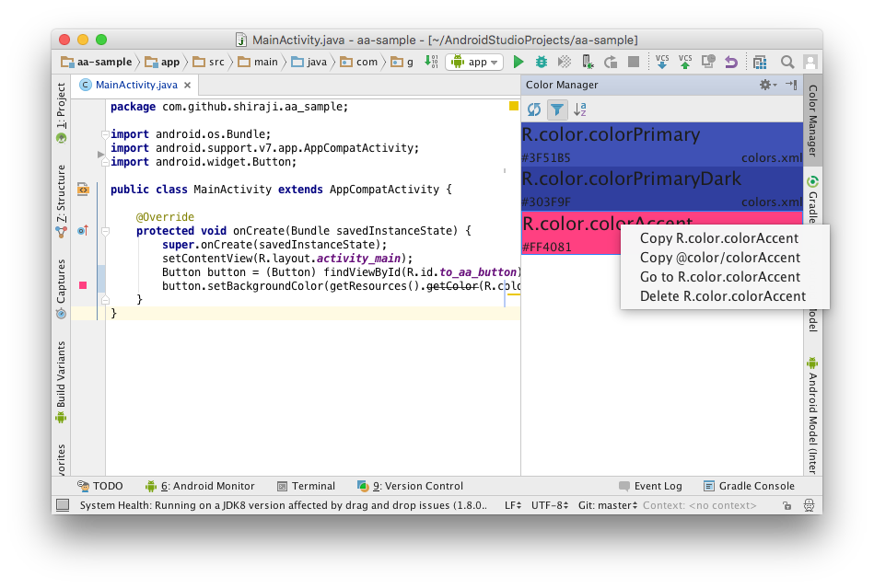Image resolution: width=874 pixels, height=588 pixels.
Task: Click aa-sample breadcrumb
Action: pos(97,62)
